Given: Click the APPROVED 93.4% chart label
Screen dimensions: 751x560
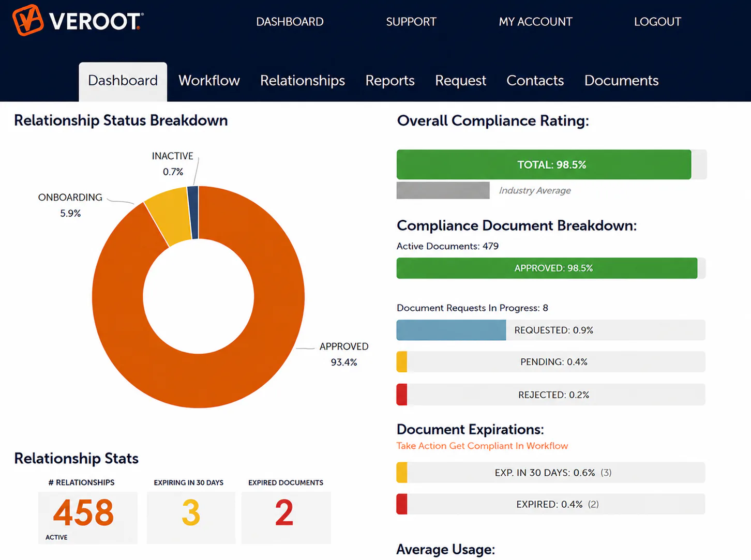Looking at the screenshot, I should (x=344, y=354).
